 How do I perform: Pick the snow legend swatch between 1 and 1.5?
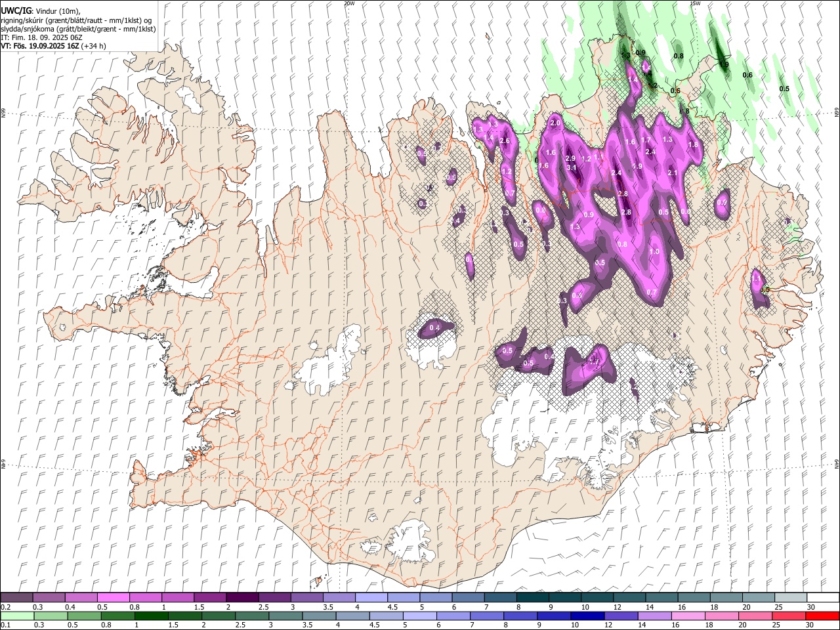(x=177, y=598)
